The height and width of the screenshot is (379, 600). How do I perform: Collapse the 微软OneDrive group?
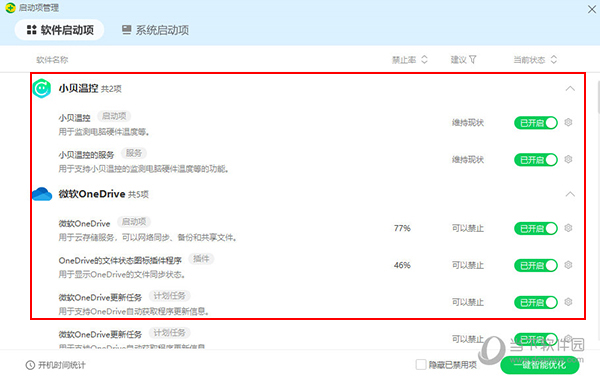click(x=570, y=194)
